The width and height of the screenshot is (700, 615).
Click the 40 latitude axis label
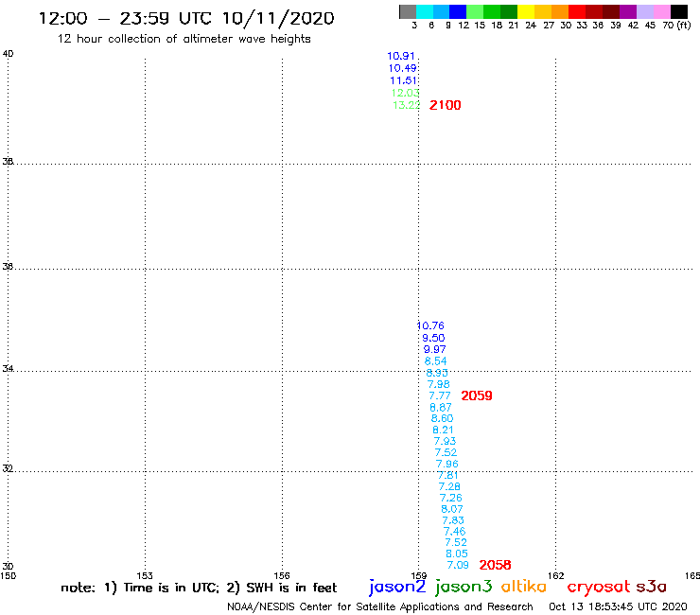coord(8,54)
